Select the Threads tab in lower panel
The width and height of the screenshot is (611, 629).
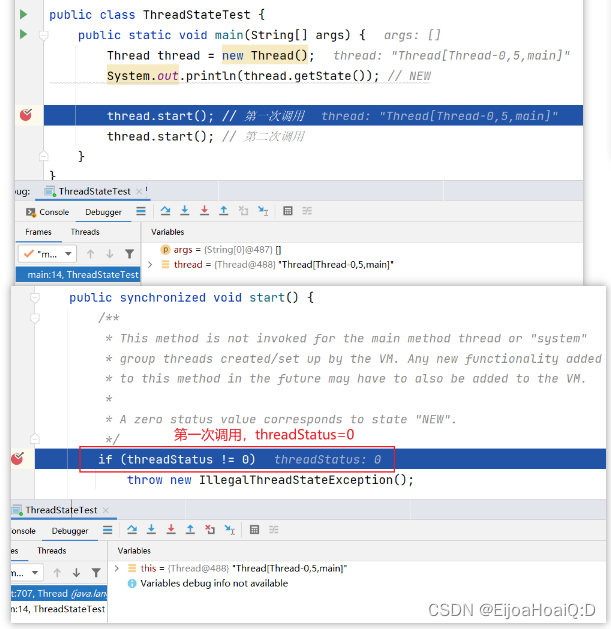click(x=52, y=551)
